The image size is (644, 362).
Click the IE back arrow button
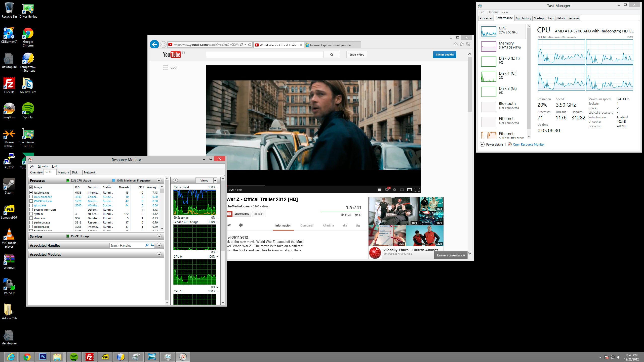pos(154,44)
